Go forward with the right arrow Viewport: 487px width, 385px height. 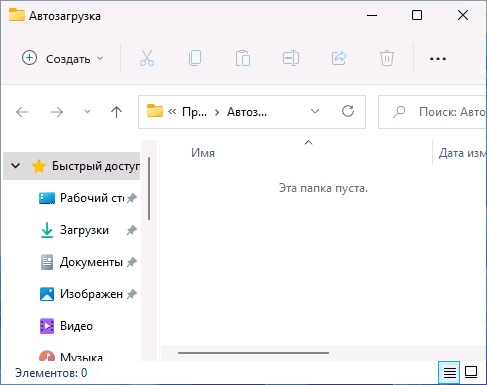[57, 112]
